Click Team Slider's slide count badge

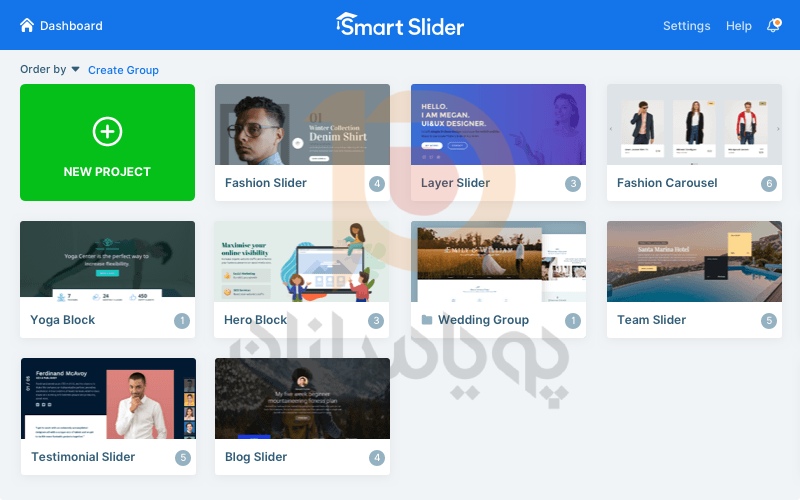(769, 320)
